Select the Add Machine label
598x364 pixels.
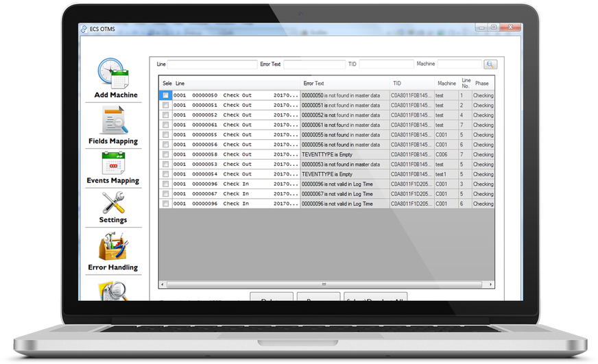pos(116,95)
